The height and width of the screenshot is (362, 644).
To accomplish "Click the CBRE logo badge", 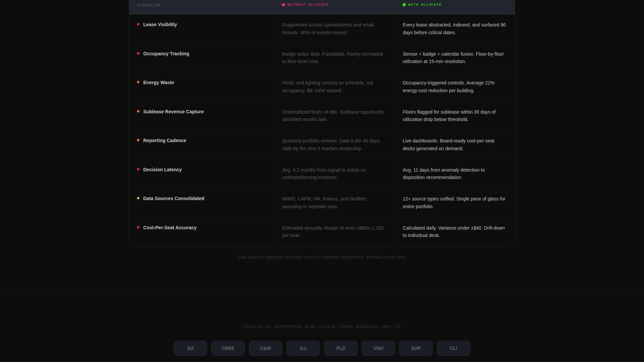I will tap(228, 348).
